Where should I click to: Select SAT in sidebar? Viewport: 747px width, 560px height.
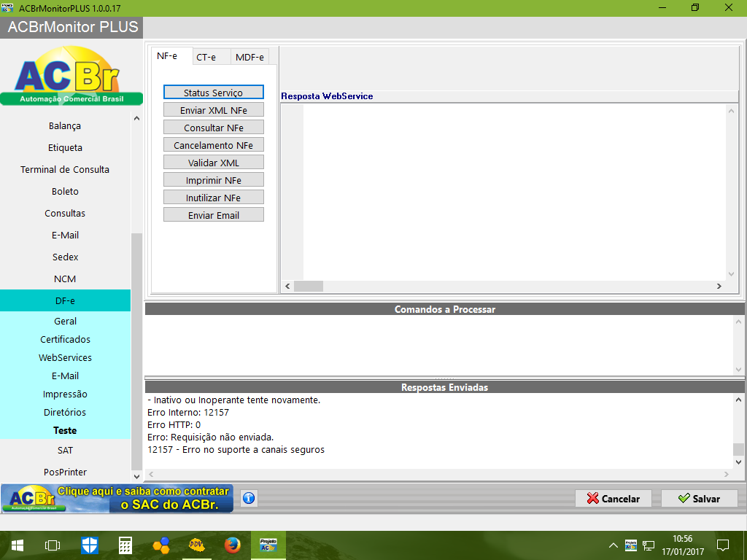tap(65, 450)
